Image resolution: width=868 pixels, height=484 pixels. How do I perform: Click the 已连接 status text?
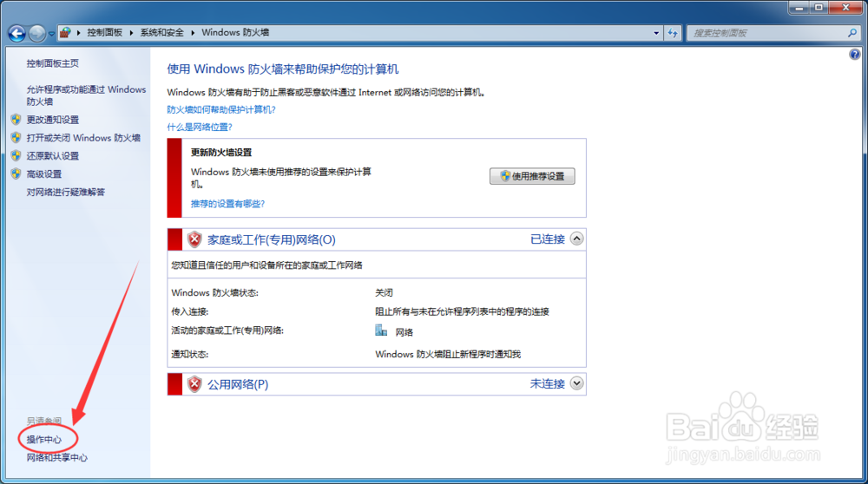tap(548, 239)
